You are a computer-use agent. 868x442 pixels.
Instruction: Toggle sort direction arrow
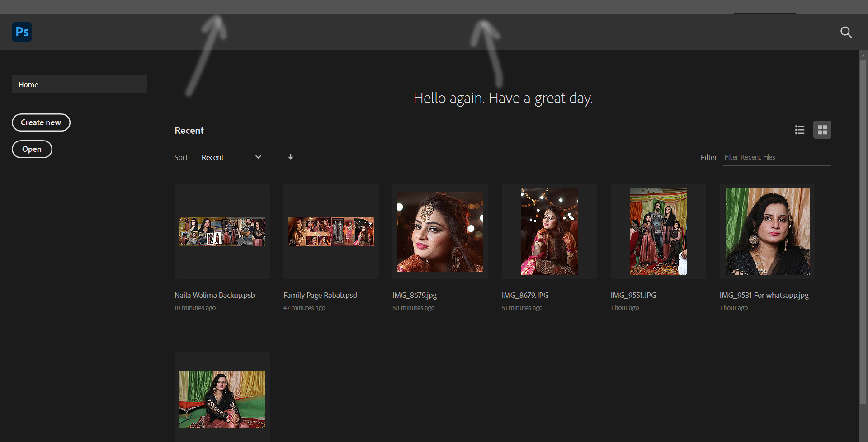[291, 157]
